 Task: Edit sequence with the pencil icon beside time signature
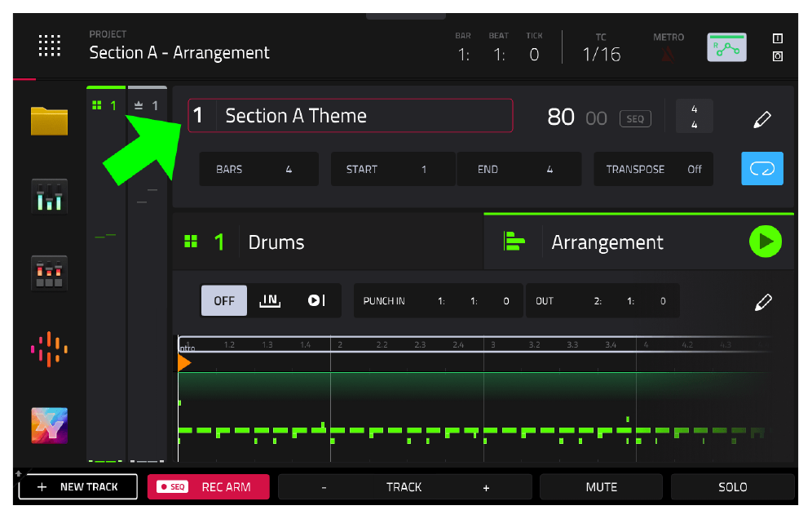point(761,119)
